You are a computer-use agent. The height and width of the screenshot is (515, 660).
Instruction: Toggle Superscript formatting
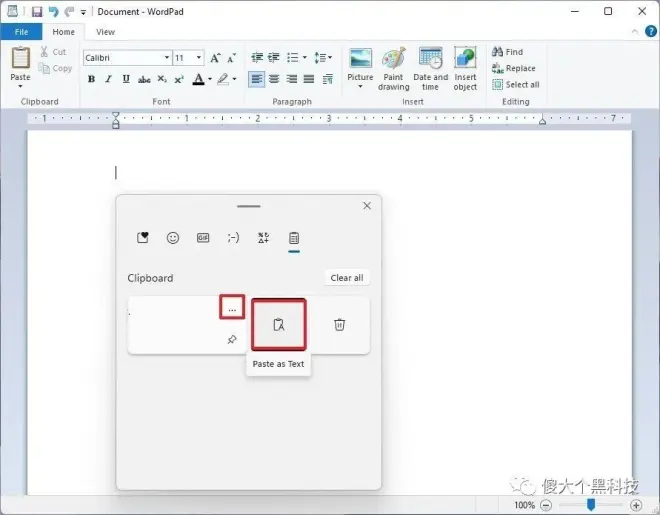179,79
